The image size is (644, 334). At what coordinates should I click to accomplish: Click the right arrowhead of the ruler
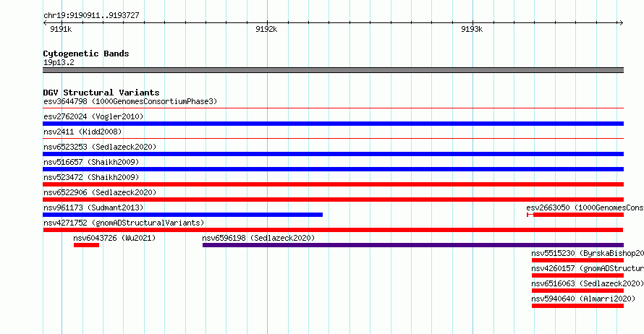[x=621, y=22]
